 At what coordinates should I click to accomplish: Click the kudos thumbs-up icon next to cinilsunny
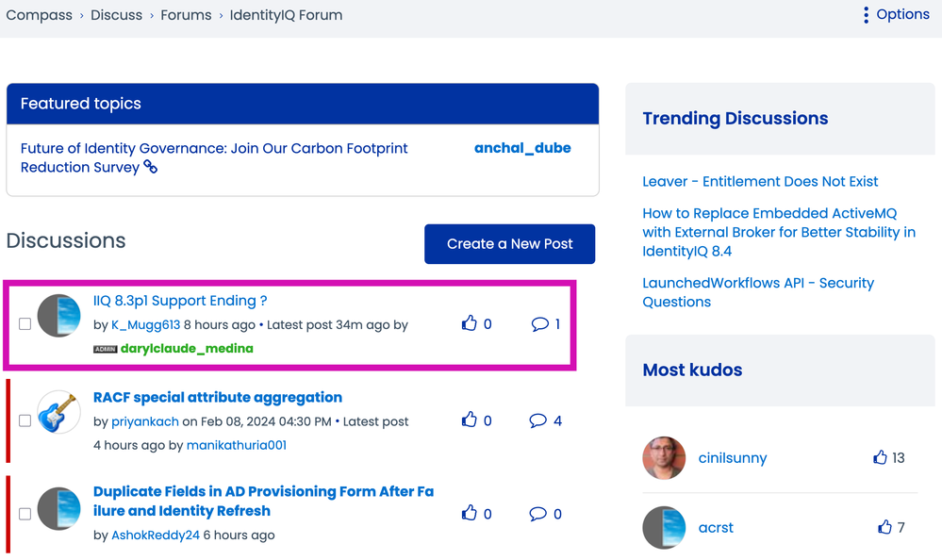pyautogui.click(x=880, y=457)
